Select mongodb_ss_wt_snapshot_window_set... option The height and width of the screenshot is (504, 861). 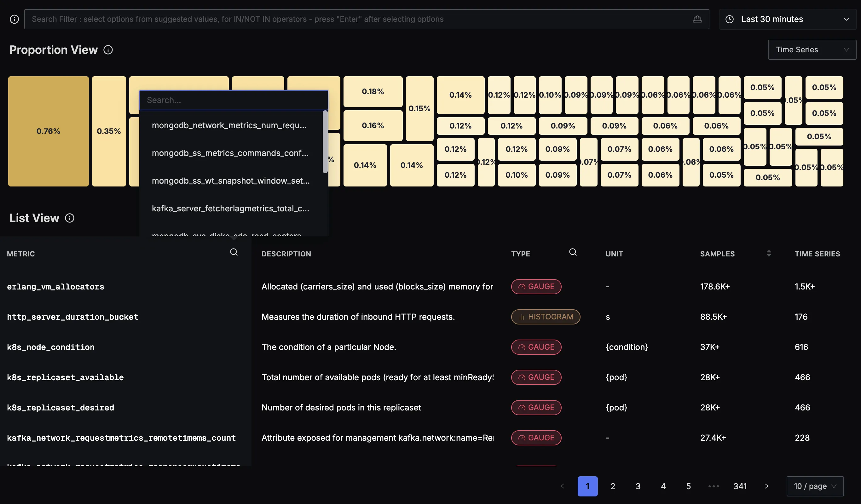tap(231, 180)
